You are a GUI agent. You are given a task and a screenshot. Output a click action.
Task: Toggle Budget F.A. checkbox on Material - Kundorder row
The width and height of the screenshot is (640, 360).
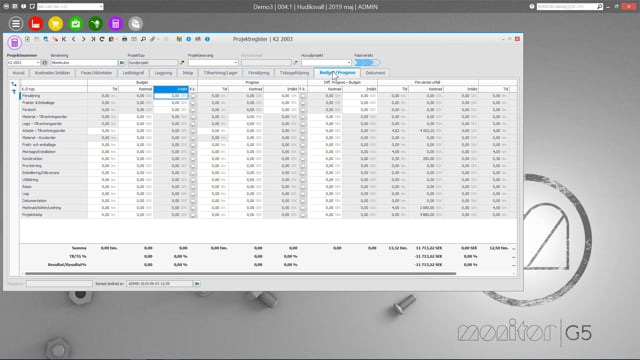193,138
